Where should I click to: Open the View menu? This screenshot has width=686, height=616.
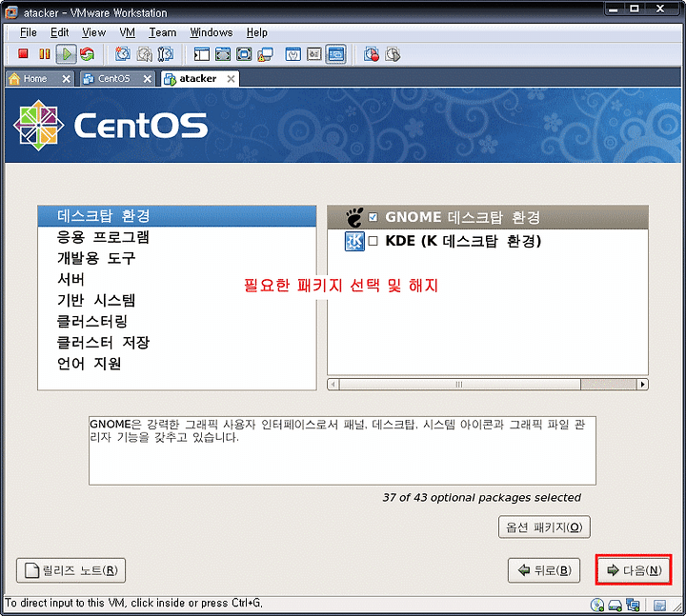point(93,32)
